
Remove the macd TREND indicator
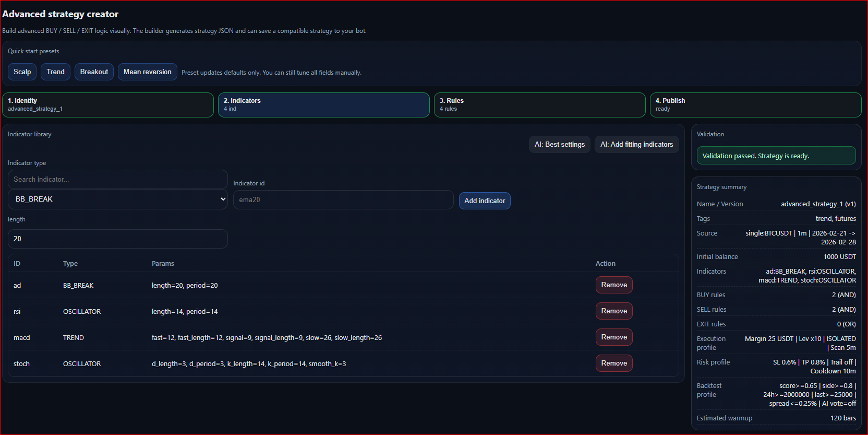tap(613, 337)
